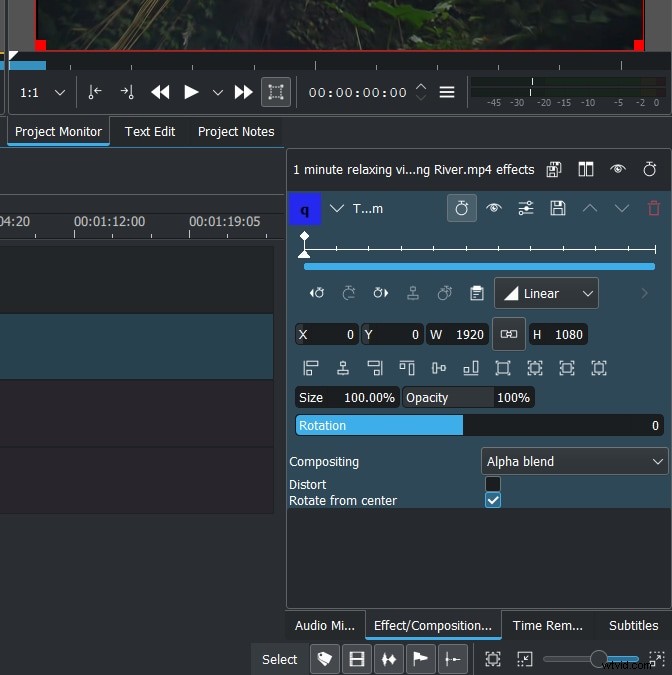Image resolution: width=672 pixels, height=675 pixels.
Task: Click the split compare icon in effects header
Action: click(x=586, y=169)
